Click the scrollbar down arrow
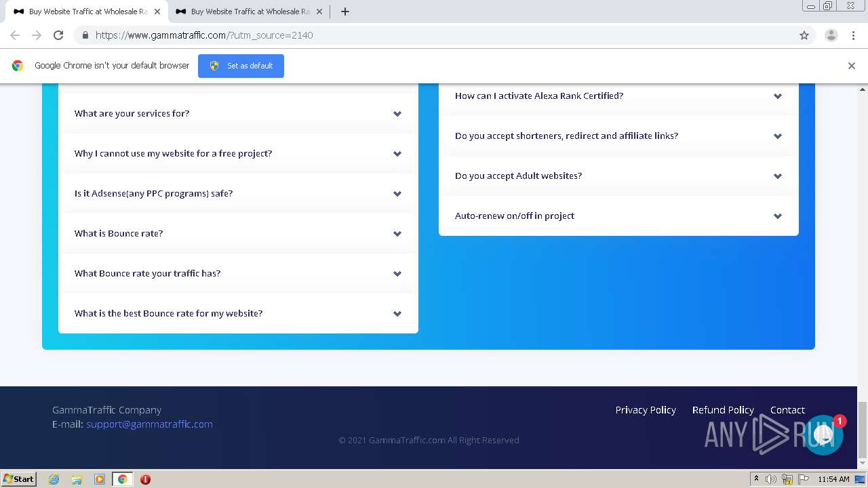The height and width of the screenshot is (488, 868). 863,463
